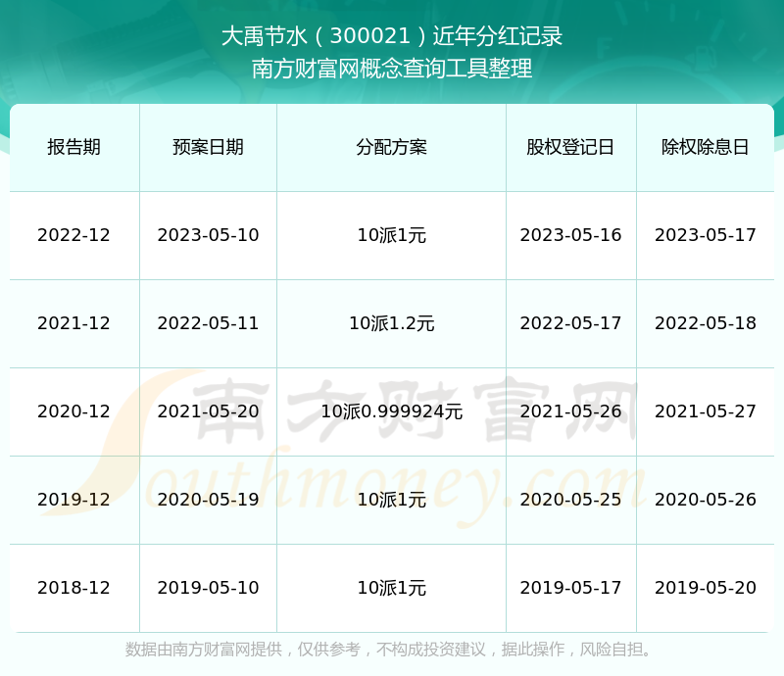Click the 2023-05-10 proposal date cell
Image resolution: width=784 pixels, height=676 pixels.
[x=208, y=235]
